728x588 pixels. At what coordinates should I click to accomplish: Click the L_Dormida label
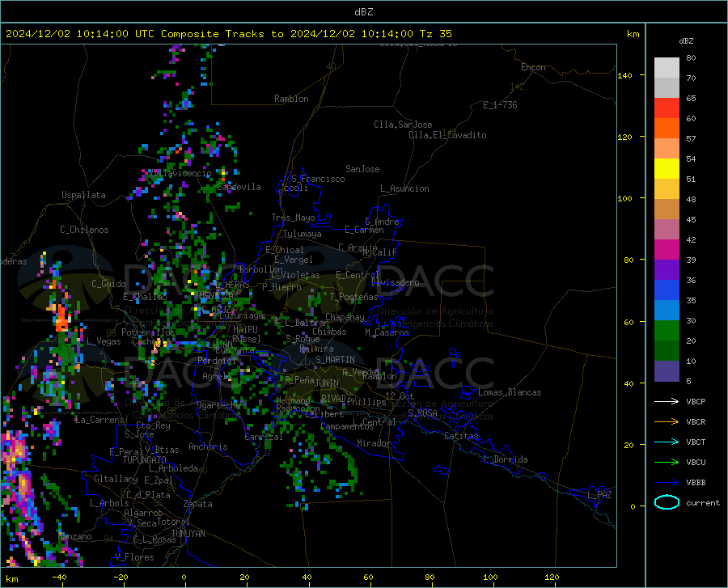(506, 459)
